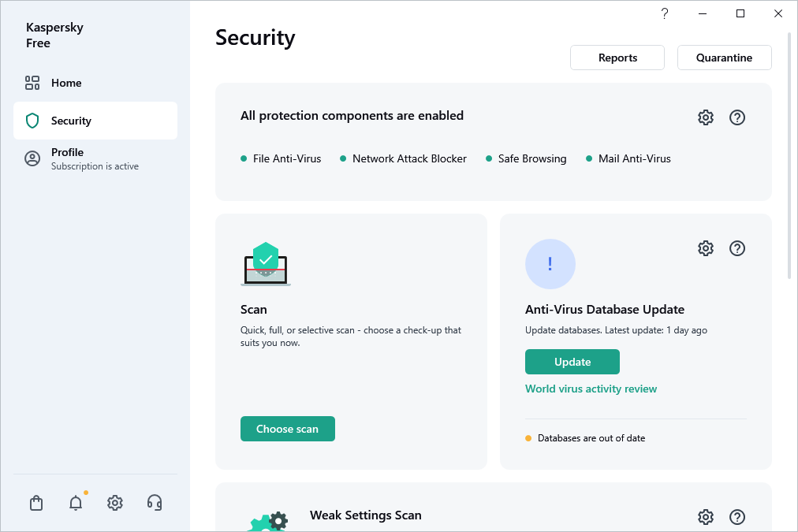Click the shopping bag icon at bottom left
Image resolution: width=798 pixels, height=532 pixels.
(x=35, y=502)
